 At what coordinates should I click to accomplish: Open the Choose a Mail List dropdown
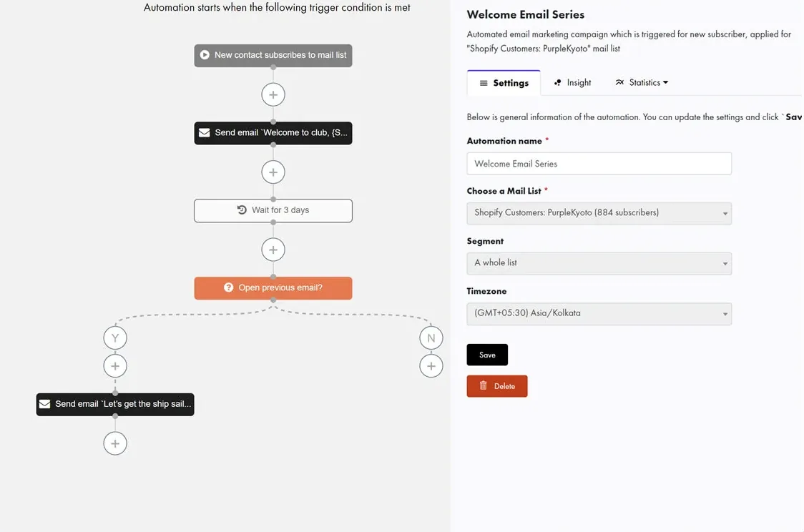(x=599, y=213)
